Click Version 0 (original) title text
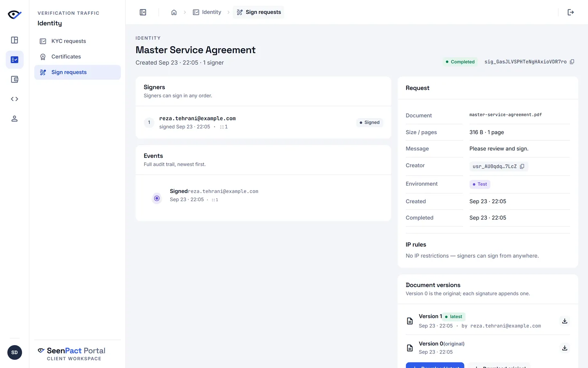Image resolution: width=588 pixels, height=368 pixels. (442, 343)
